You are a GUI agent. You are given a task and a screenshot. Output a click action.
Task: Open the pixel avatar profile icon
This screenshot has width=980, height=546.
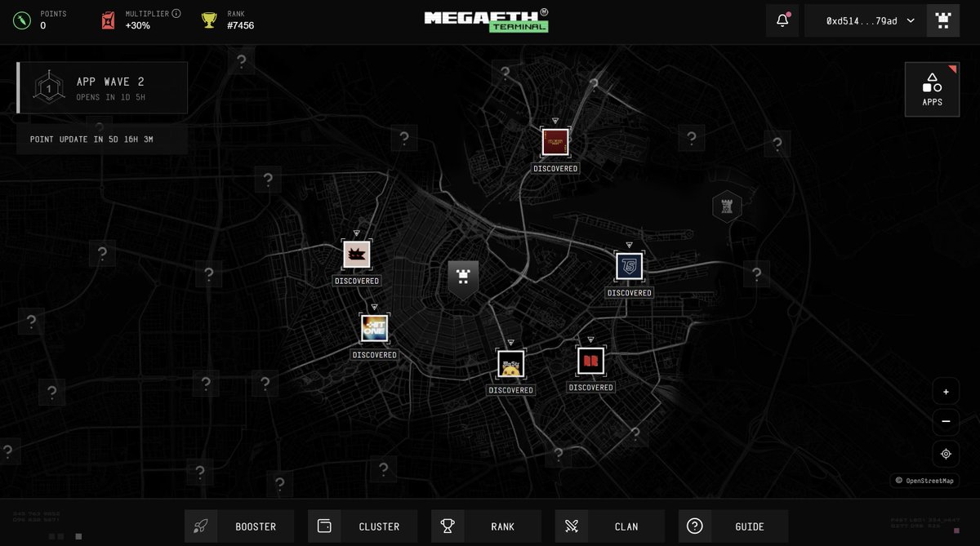point(942,21)
